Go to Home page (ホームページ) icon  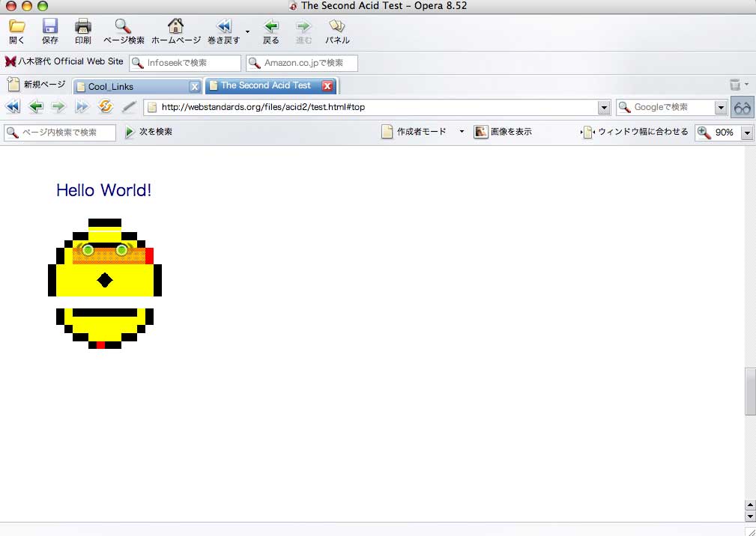click(175, 26)
